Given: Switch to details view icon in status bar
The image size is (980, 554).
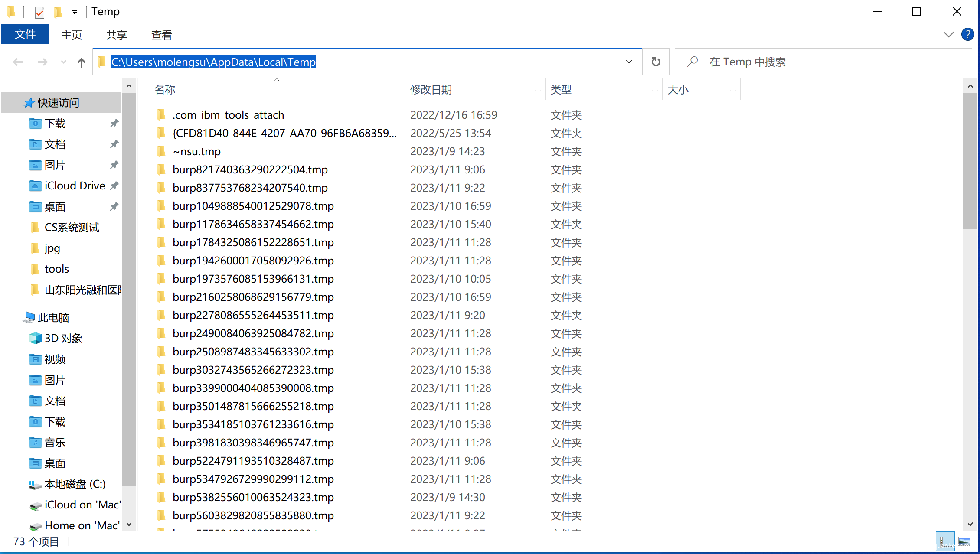Looking at the screenshot, I should point(945,541).
